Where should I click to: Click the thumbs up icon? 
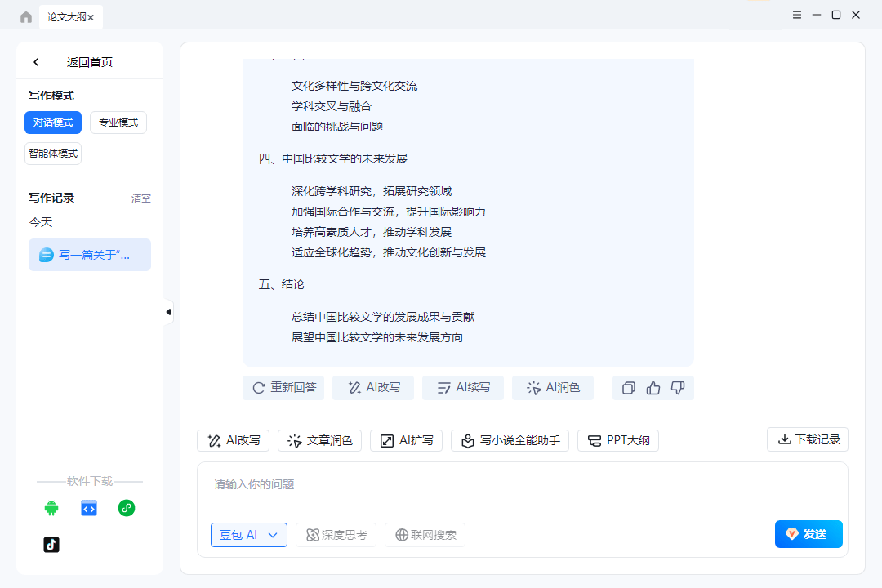click(x=653, y=388)
